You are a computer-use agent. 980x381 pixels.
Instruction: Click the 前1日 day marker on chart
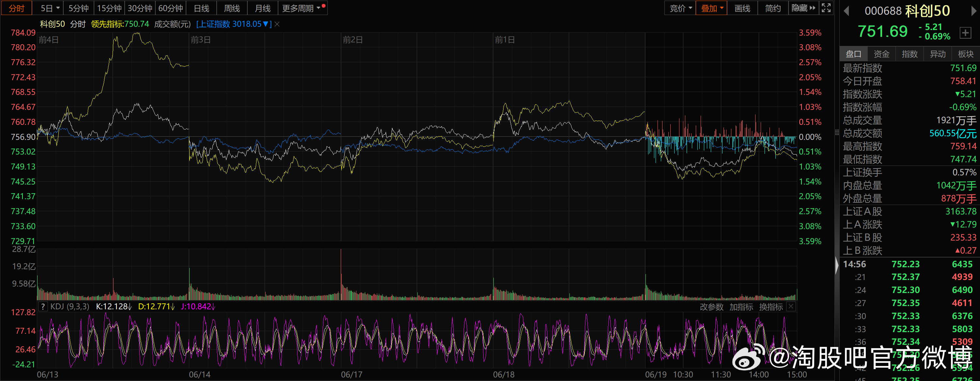pyautogui.click(x=505, y=40)
